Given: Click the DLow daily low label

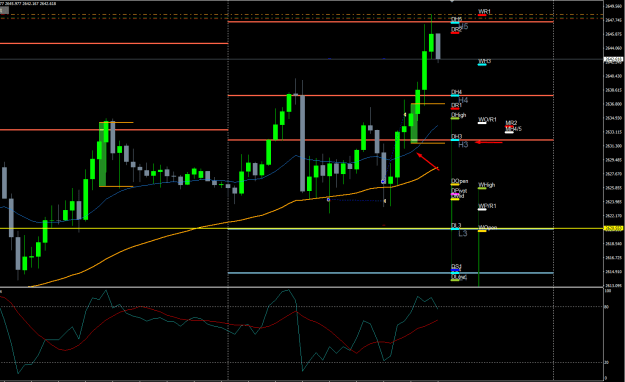Looking at the screenshot, I should pyautogui.click(x=459, y=277).
